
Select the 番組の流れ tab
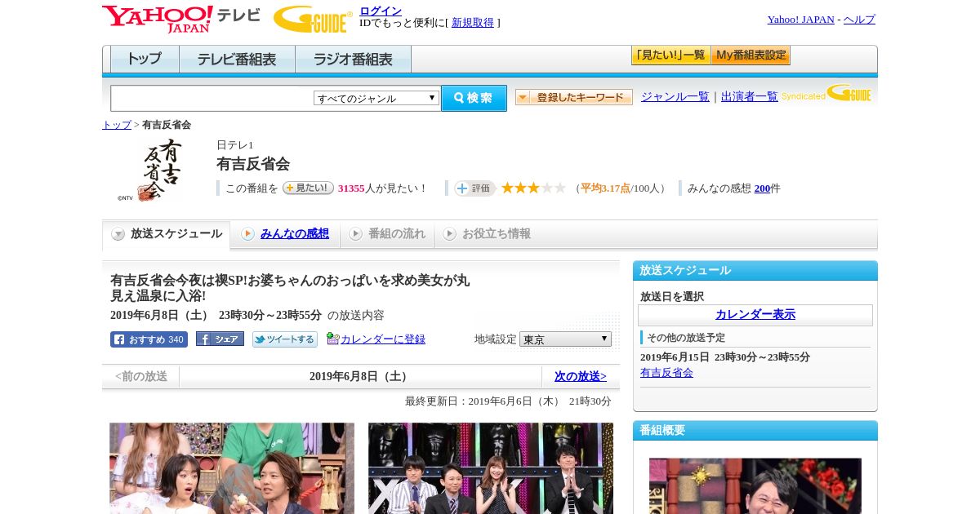[387, 234]
